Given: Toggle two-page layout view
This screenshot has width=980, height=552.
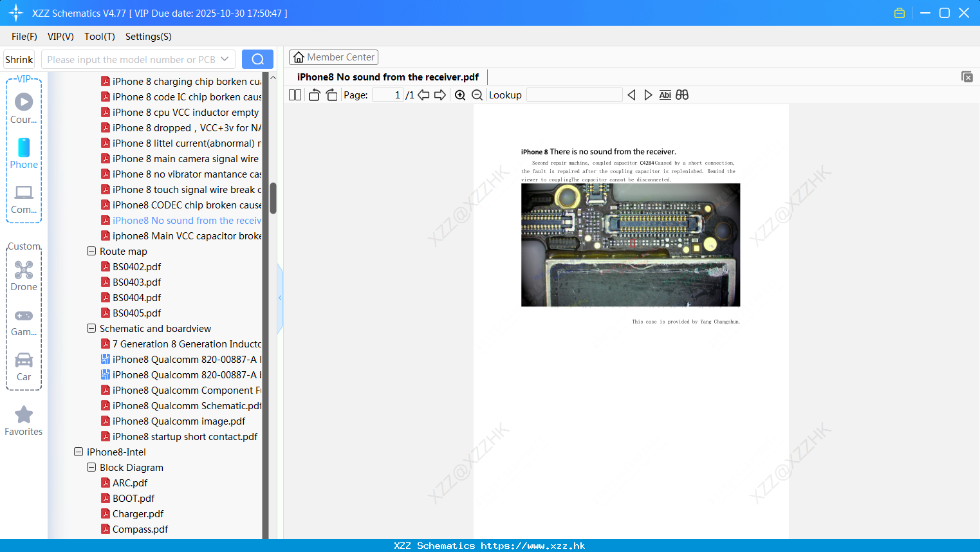Looking at the screenshot, I should point(295,95).
